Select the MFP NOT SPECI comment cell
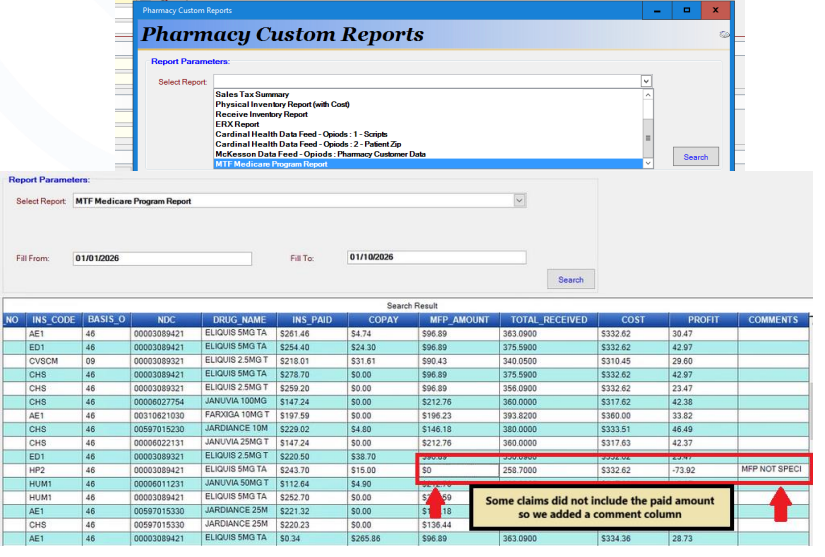The height and width of the screenshot is (557, 825). point(771,468)
